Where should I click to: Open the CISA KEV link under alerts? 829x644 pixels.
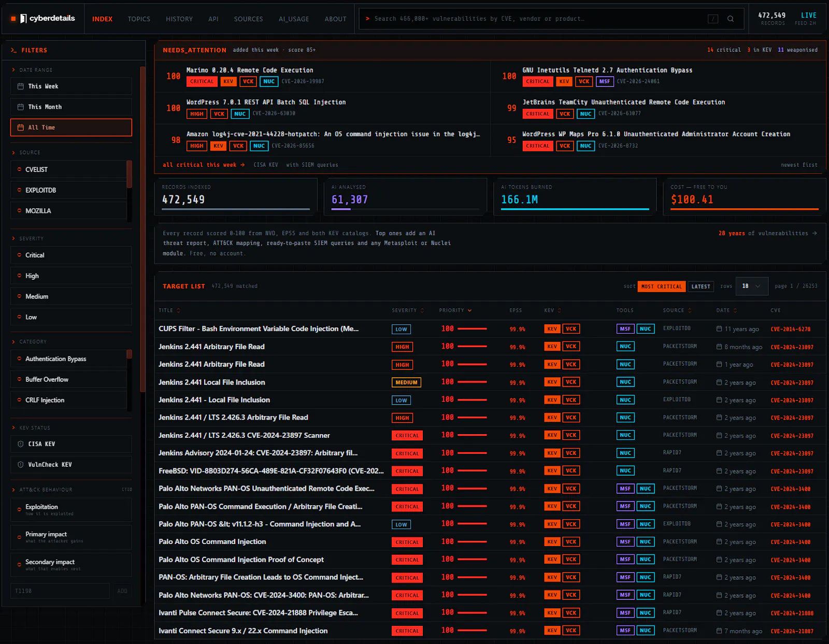(266, 165)
